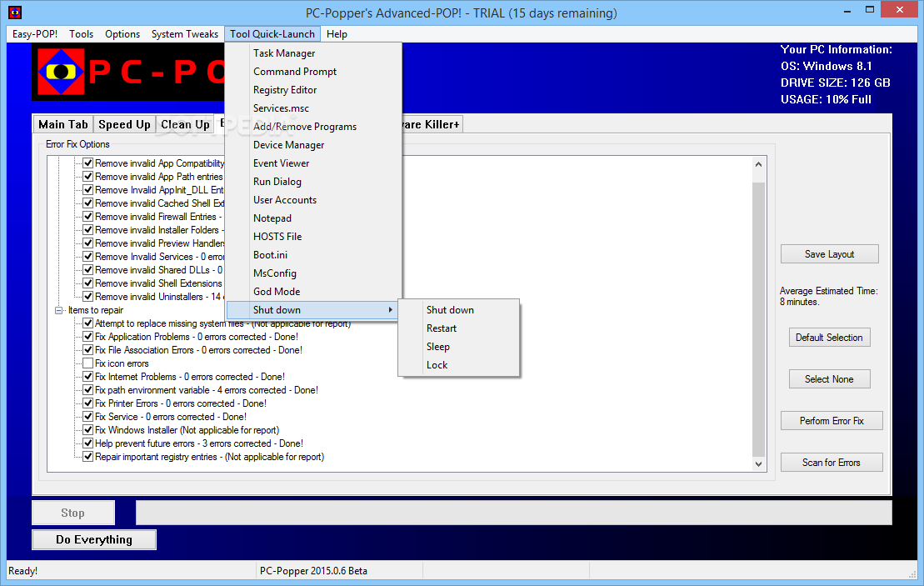Close the Tool Quick-Launch menu

(272, 34)
